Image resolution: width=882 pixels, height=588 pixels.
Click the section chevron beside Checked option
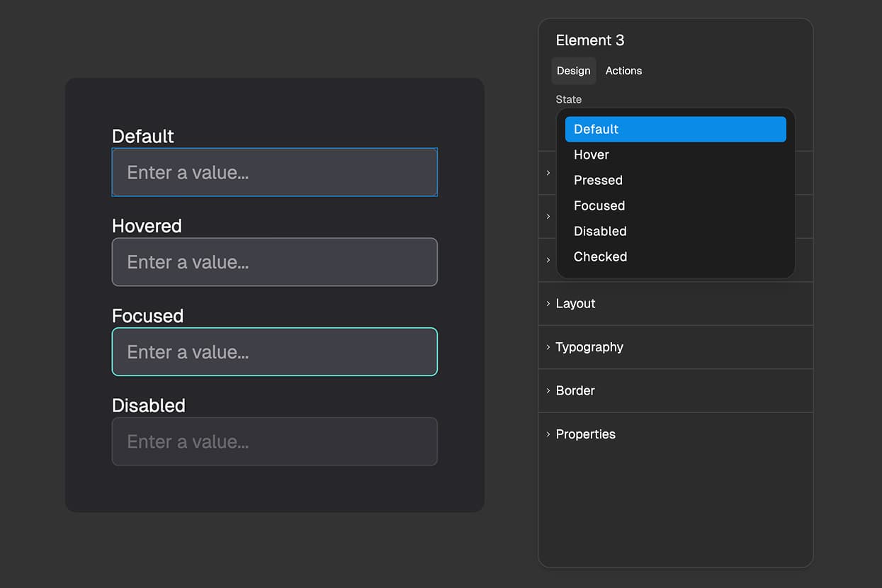pos(547,260)
